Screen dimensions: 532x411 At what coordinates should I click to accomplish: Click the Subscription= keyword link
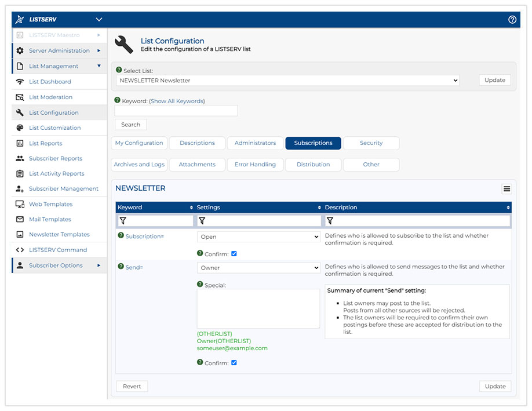[x=144, y=236]
